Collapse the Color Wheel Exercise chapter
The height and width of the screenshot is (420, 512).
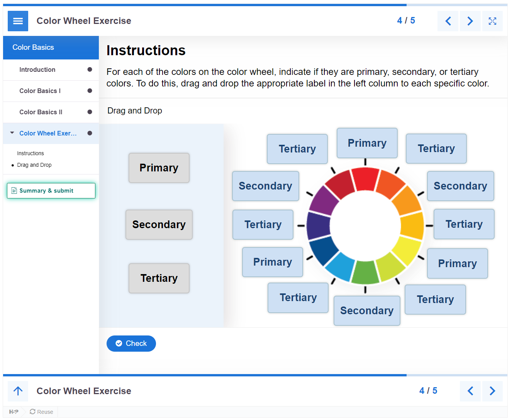tap(12, 133)
